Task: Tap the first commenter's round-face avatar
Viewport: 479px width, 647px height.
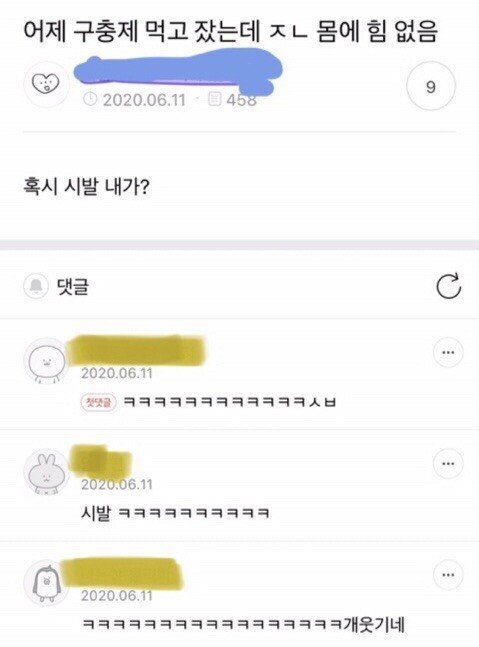Action: coord(46,361)
